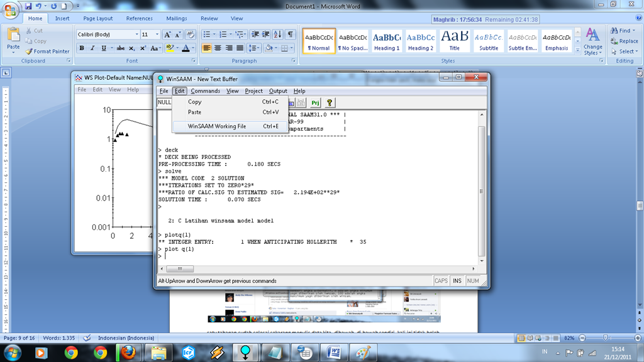Click Find in the Editing group
Viewport: 644px width, 362px height.
(623, 30)
